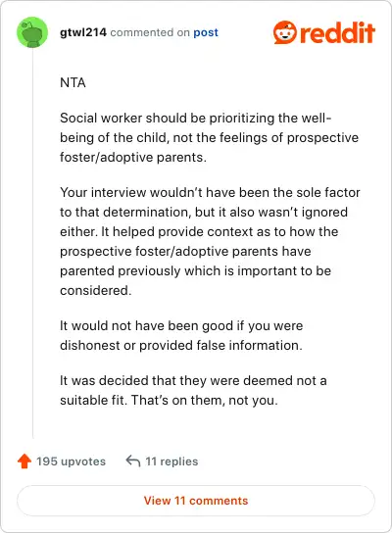Click the orange Reddit Snoo logo icon
This screenshot has width=392, height=533.
point(285,32)
